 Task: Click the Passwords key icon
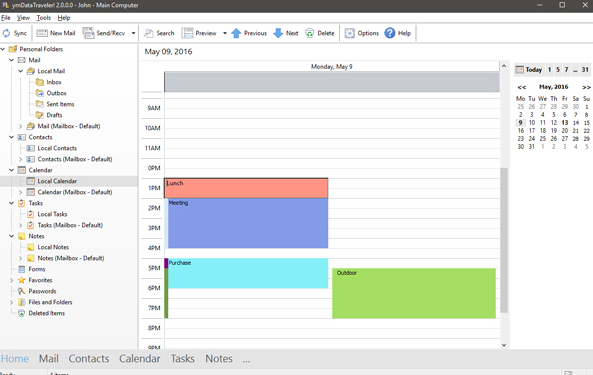(22, 291)
